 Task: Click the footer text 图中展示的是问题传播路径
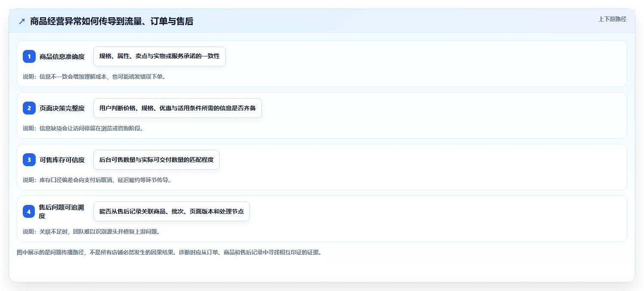pos(169,252)
